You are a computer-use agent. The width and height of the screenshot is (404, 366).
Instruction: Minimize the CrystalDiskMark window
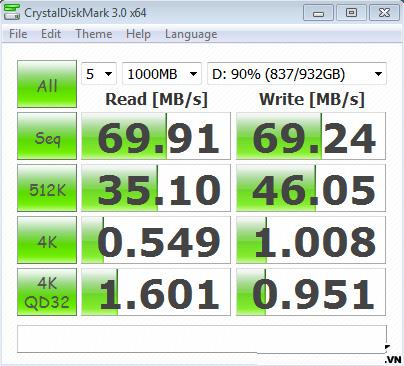319,13
